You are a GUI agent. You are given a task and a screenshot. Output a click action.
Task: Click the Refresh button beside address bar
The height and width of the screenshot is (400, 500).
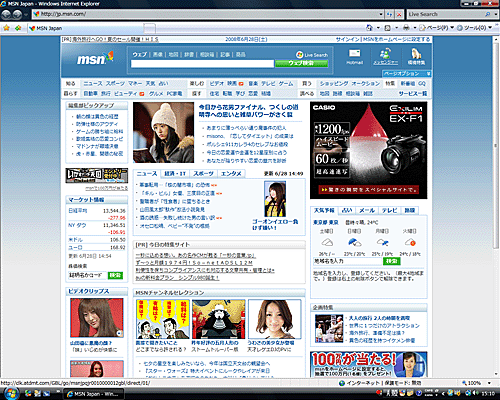(x=389, y=14)
